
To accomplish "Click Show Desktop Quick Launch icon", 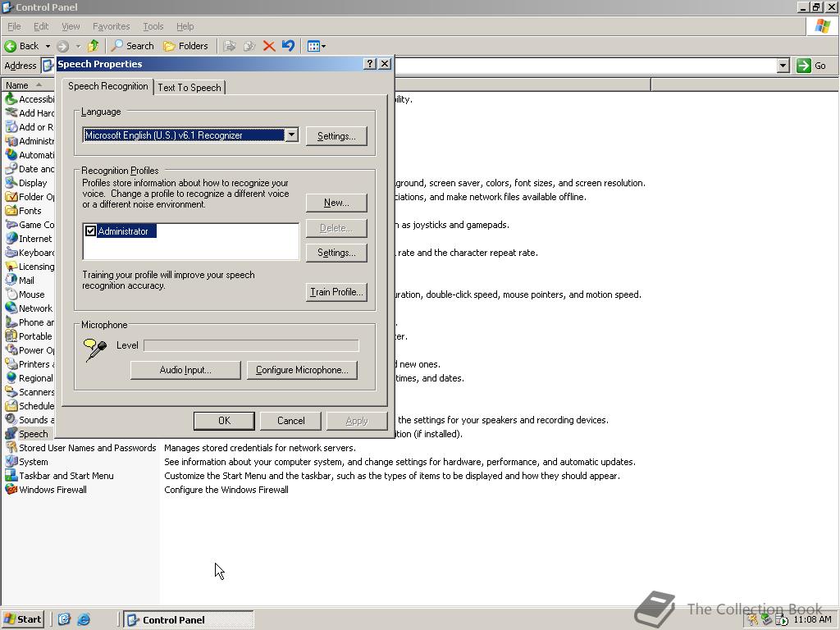I will (64, 619).
